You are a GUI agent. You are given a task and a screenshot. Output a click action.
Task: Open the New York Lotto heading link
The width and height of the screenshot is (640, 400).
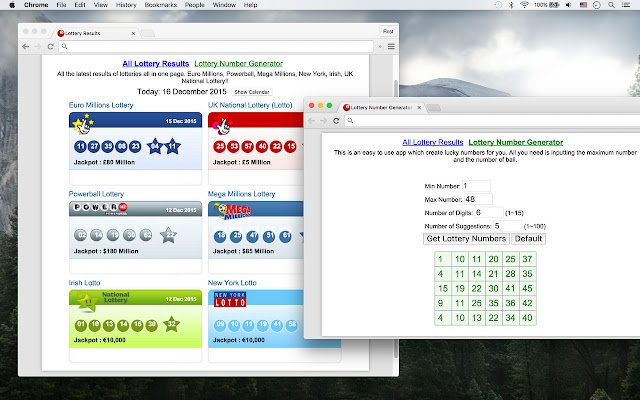tap(232, 283)
